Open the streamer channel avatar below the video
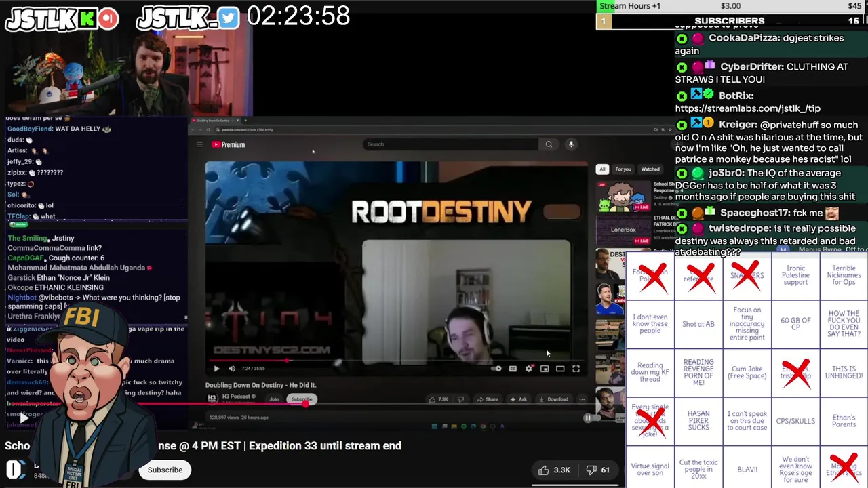The image size is (868, 488). coord(15,469)
